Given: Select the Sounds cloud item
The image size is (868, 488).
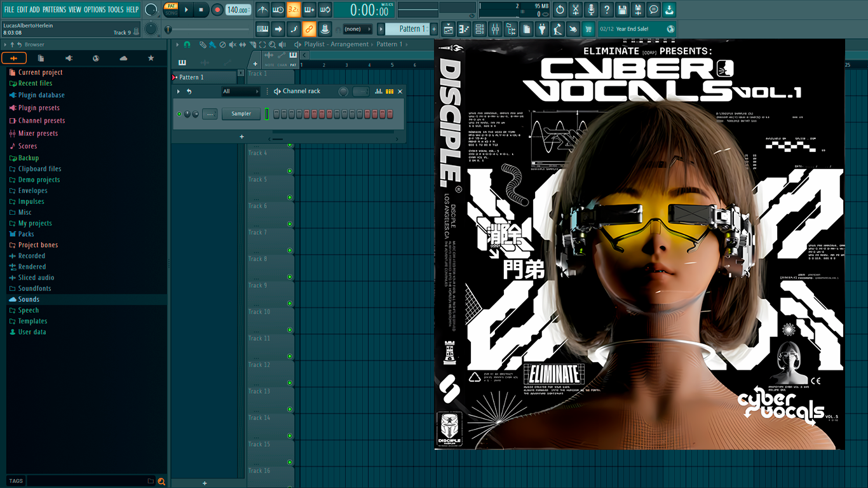Looking at the screenshot, I should [x=29, y=299].
